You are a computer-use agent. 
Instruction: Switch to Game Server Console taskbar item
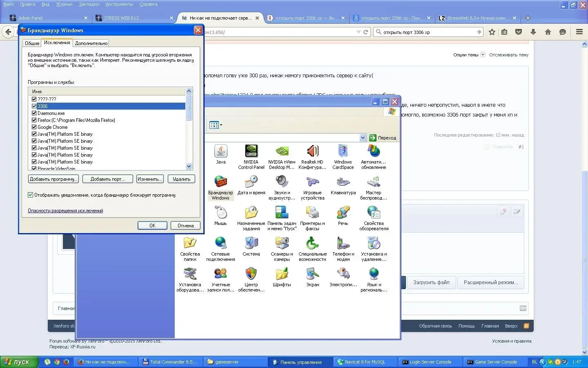495,362
